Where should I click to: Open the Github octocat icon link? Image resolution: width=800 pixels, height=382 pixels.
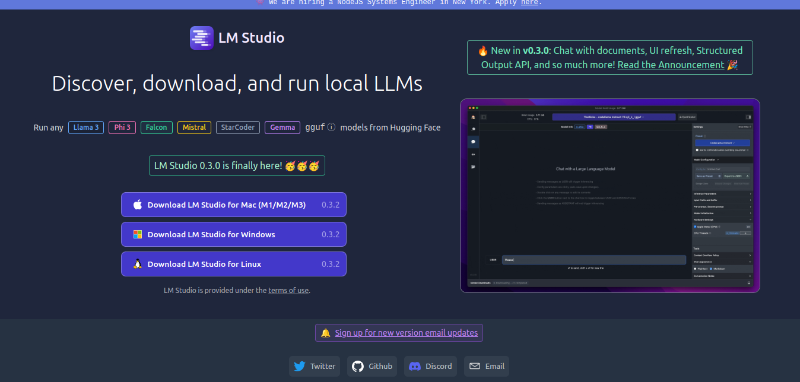[358, 366]
